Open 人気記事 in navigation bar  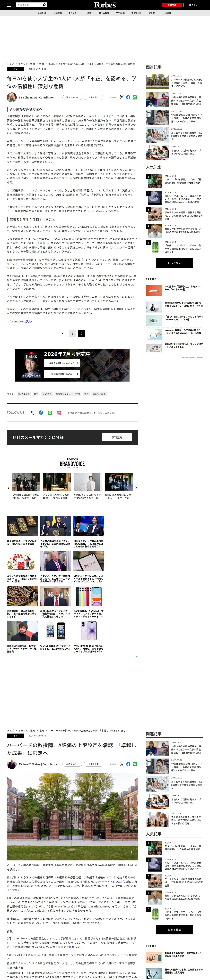click(58, 13)
